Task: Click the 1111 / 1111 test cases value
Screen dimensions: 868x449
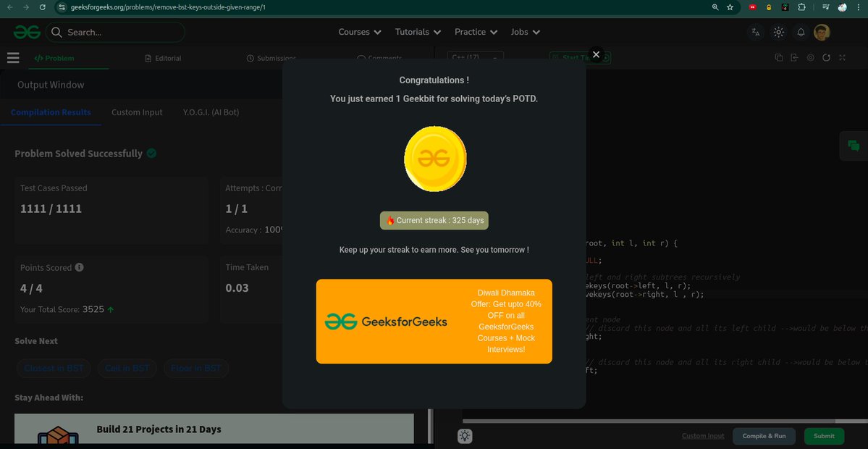Action: pos(51,209)
